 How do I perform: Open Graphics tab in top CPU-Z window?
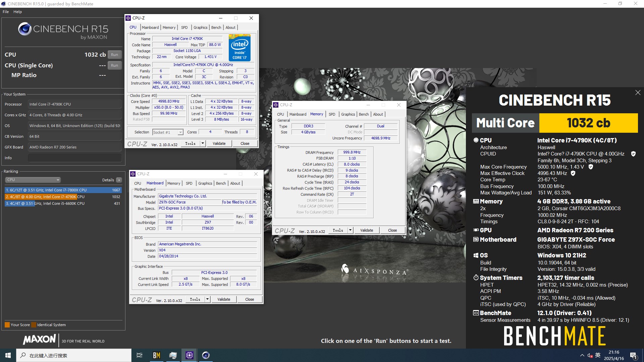[x=201, y=27]
